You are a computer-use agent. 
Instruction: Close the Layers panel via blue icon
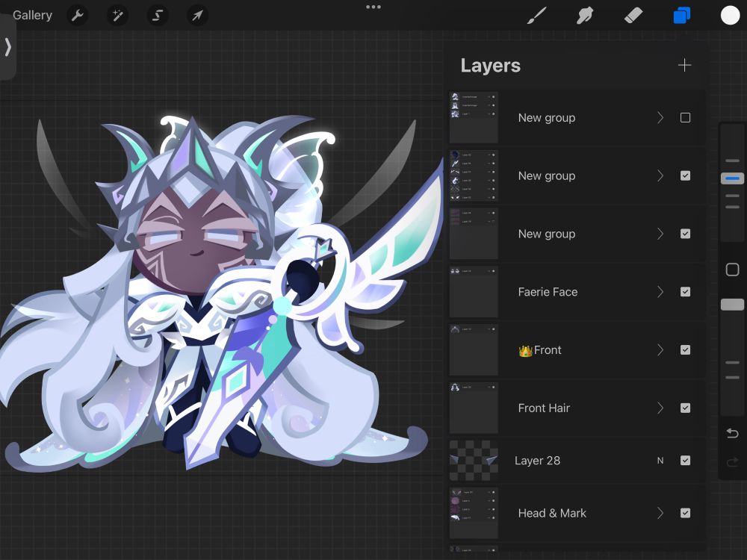tap(682, 15)
